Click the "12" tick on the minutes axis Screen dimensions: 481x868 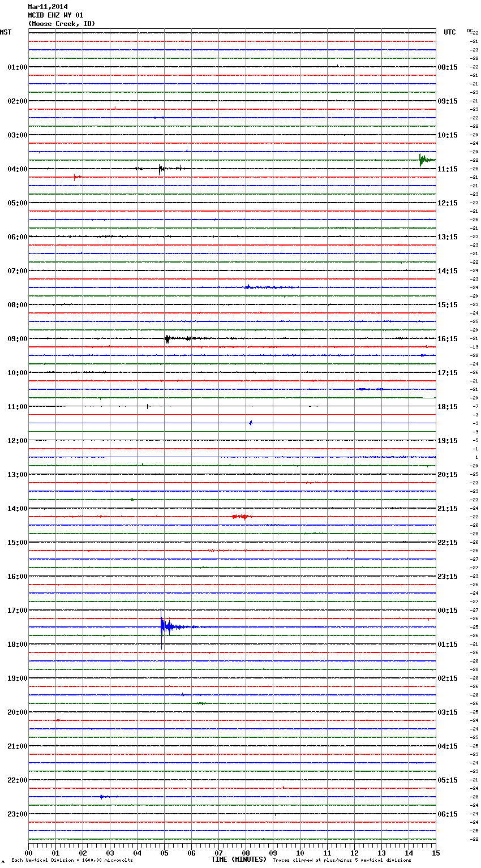354,853
